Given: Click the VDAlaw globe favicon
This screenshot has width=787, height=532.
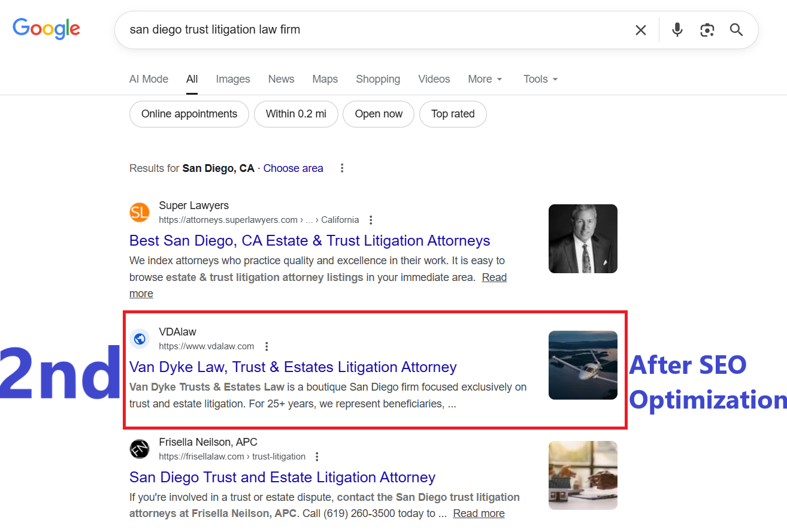Looking at the screenshot, I should pyautogui.click(x=140, y=338).
